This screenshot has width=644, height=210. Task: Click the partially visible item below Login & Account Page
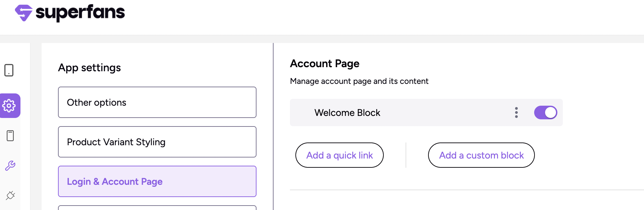pyautogui.click(x=157, y=208)
